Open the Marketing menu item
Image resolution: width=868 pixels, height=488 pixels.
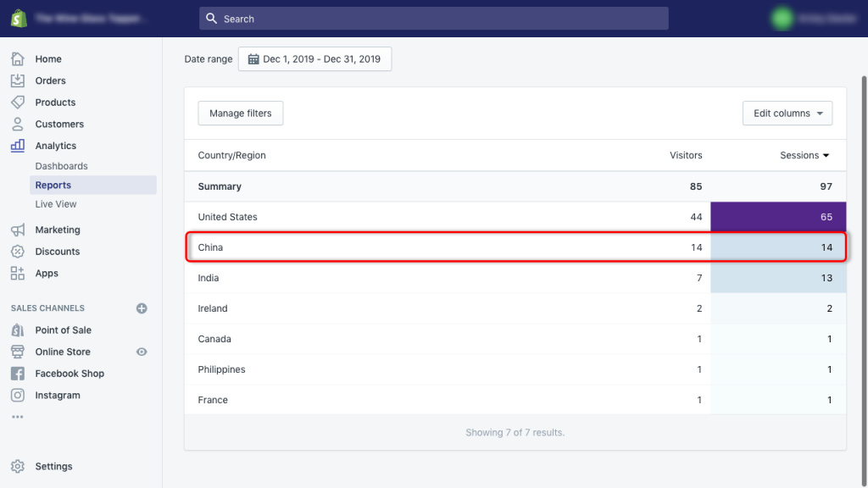click(x=58, y=230)
